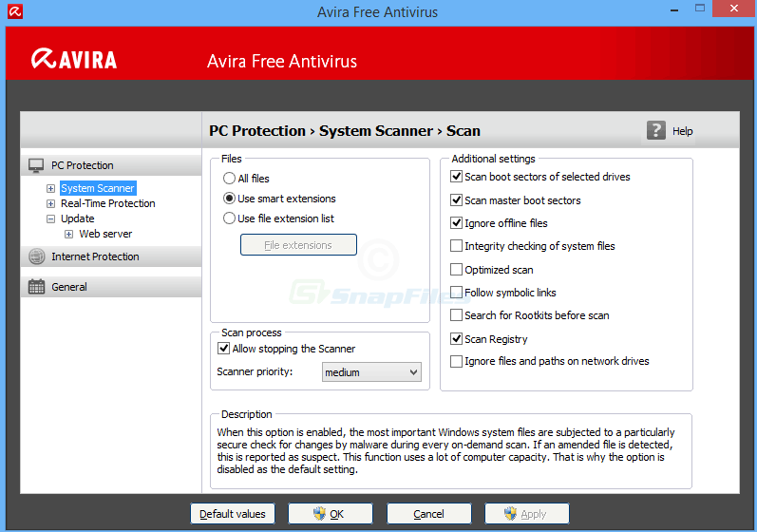Maximize the Avira window
This screenshot has width=757, height=532.
coord(700,9)
